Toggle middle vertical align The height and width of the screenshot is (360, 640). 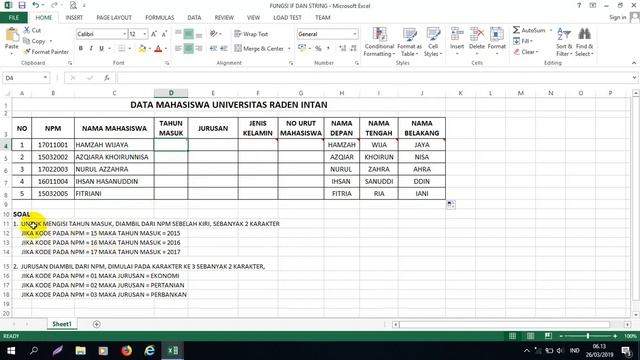(188, 34)
